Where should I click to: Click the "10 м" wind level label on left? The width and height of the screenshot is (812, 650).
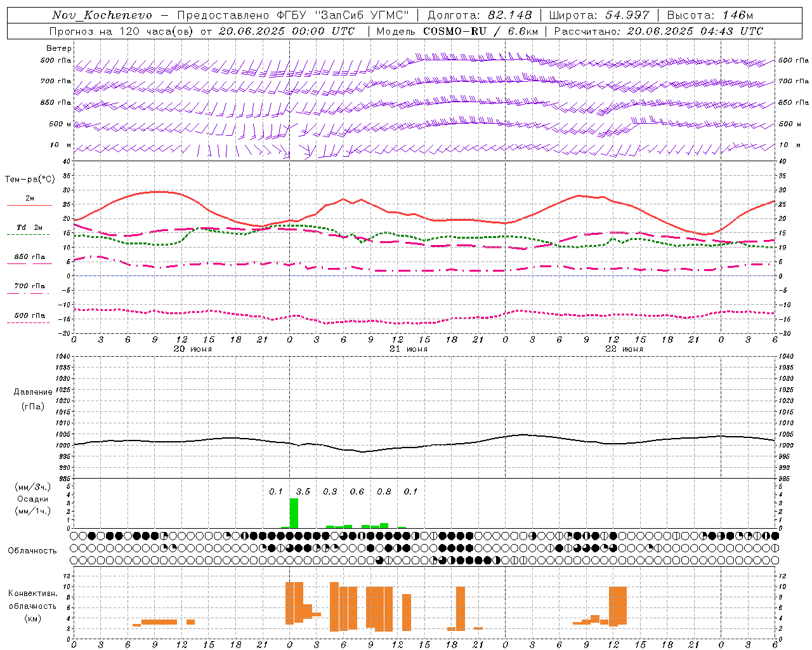pyautogui.click(x=61, y=145)
